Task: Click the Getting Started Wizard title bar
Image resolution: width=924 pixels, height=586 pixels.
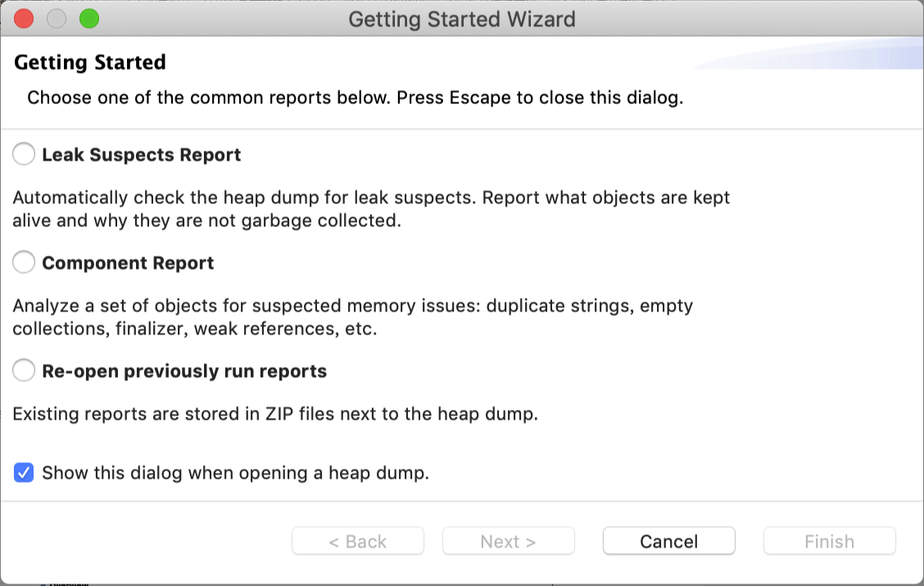Action: pos(462,18)
